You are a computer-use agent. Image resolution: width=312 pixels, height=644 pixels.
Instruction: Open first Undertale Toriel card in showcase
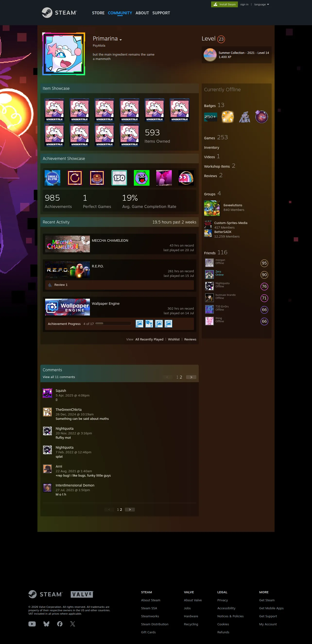[54, 110]
